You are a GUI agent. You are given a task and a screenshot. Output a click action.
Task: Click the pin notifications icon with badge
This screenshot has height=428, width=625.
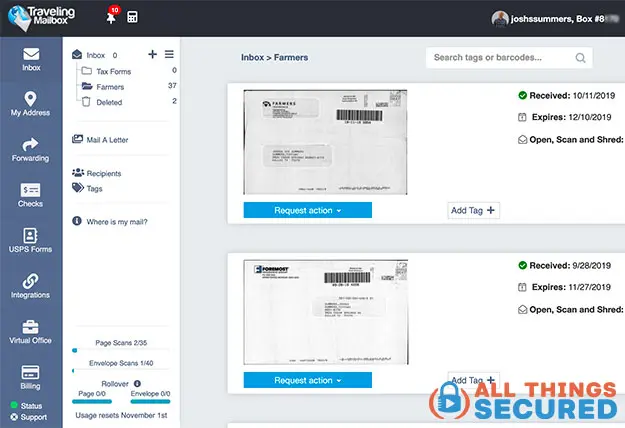112,15
